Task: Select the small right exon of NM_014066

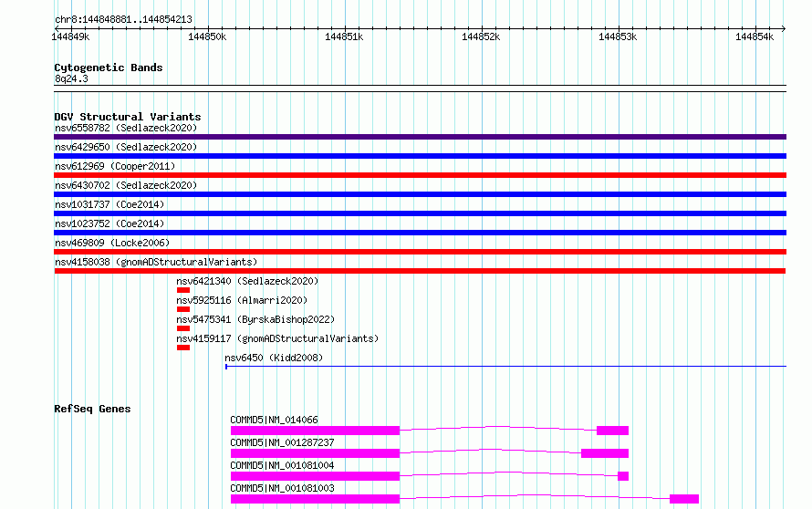Action: click(x=612, y=431)
